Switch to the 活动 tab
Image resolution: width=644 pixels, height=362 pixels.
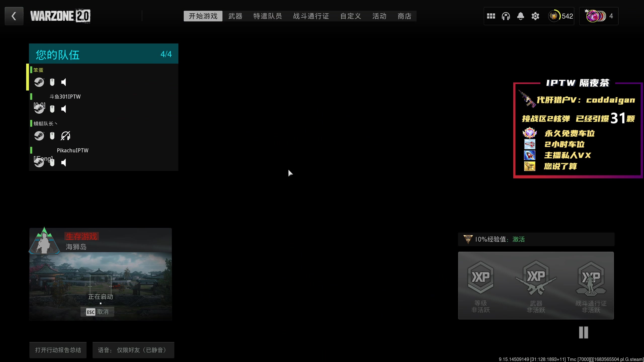(379, 16)
